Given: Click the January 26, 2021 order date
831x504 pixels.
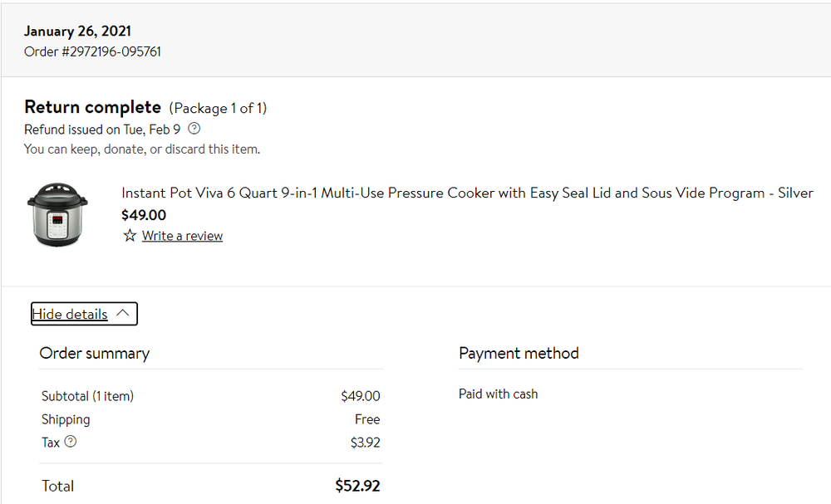Looking at the screenshot, I should coord(77,32).
